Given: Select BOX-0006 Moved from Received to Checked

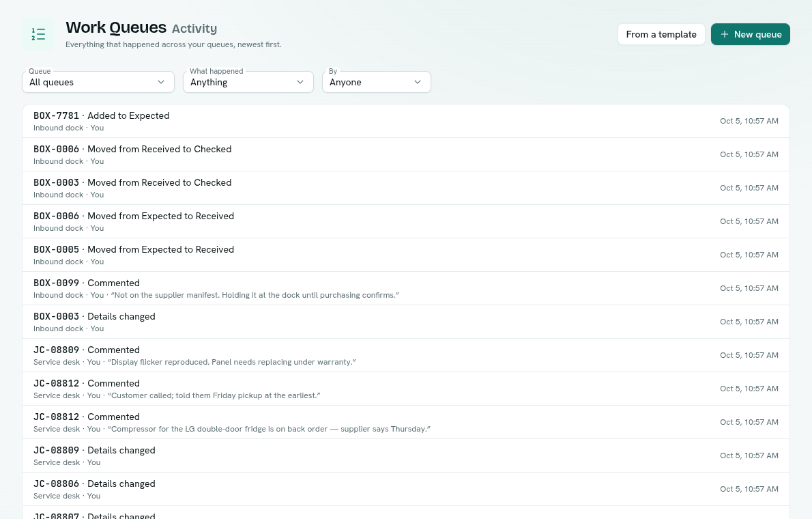Looking at the screenshot, I should coord(406,154).
